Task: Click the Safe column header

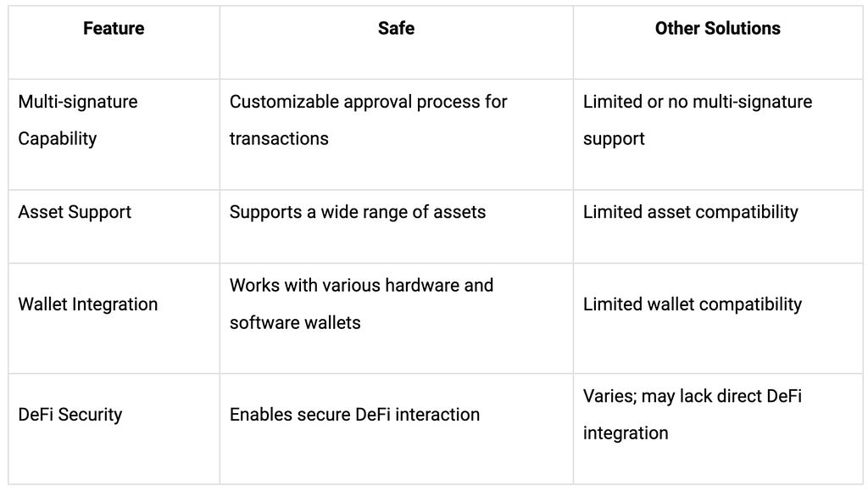Action: click(397, 28)
